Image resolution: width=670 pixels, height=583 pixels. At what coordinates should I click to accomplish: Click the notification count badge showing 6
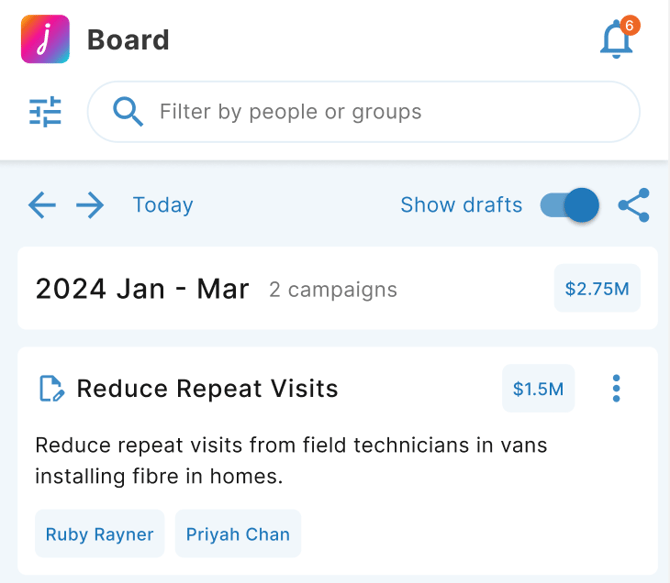(x=629, y=25)
